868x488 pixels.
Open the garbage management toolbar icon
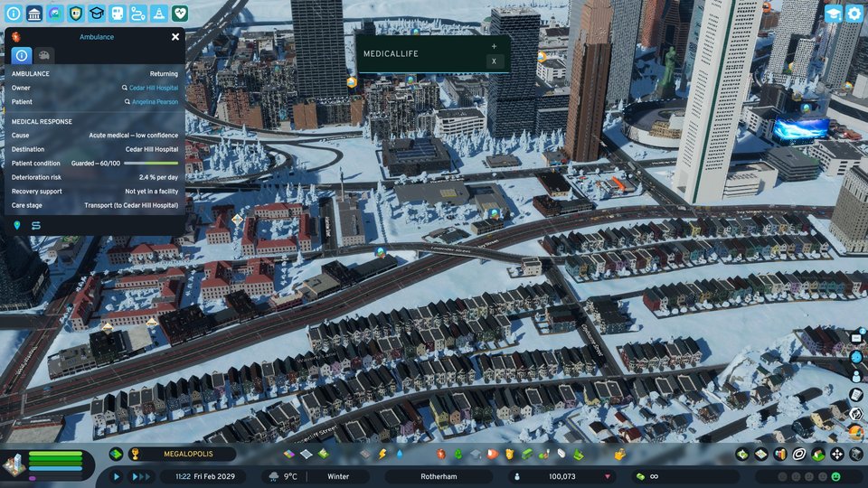[x=458, y=455]
